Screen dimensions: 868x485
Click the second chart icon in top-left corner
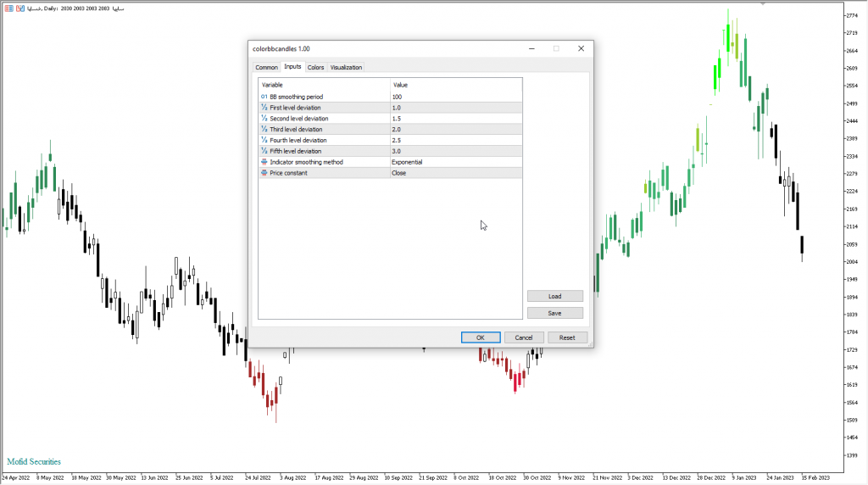tap(18, 8)
